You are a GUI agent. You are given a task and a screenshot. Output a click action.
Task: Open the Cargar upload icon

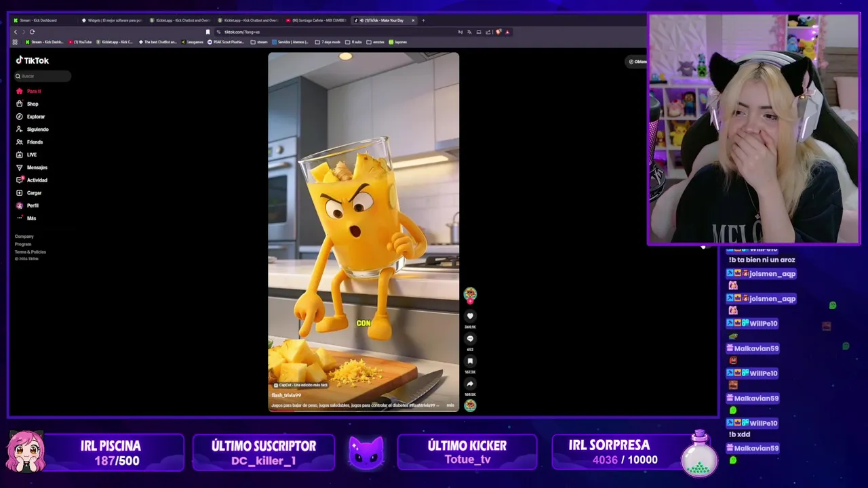tap(20, 193)
